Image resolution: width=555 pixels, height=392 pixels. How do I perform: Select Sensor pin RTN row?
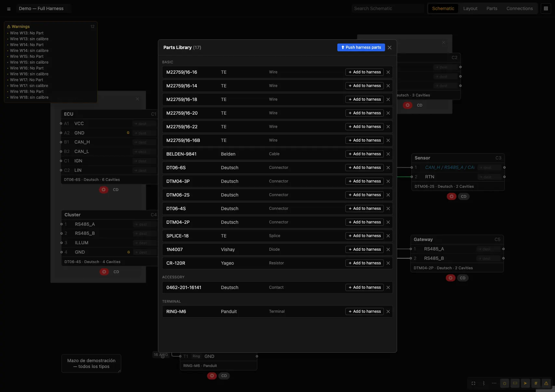[x=458, y=177]
